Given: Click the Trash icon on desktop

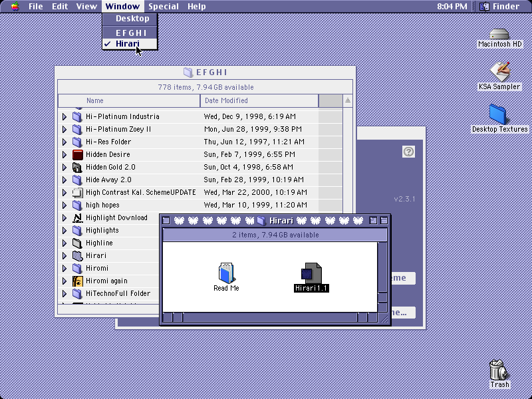Looking at the screenshot, I should (497, 370).
